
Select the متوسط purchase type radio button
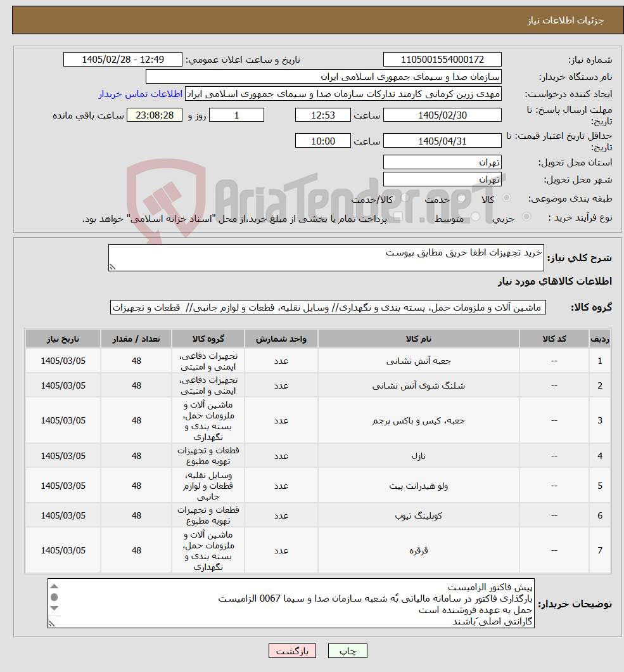[475, 217]
